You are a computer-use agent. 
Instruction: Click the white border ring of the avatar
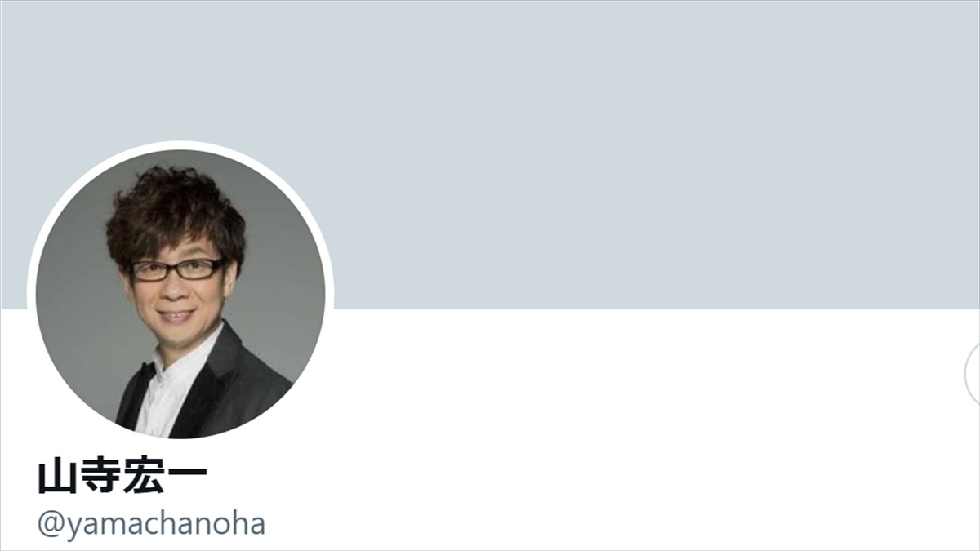pos(180,144)
